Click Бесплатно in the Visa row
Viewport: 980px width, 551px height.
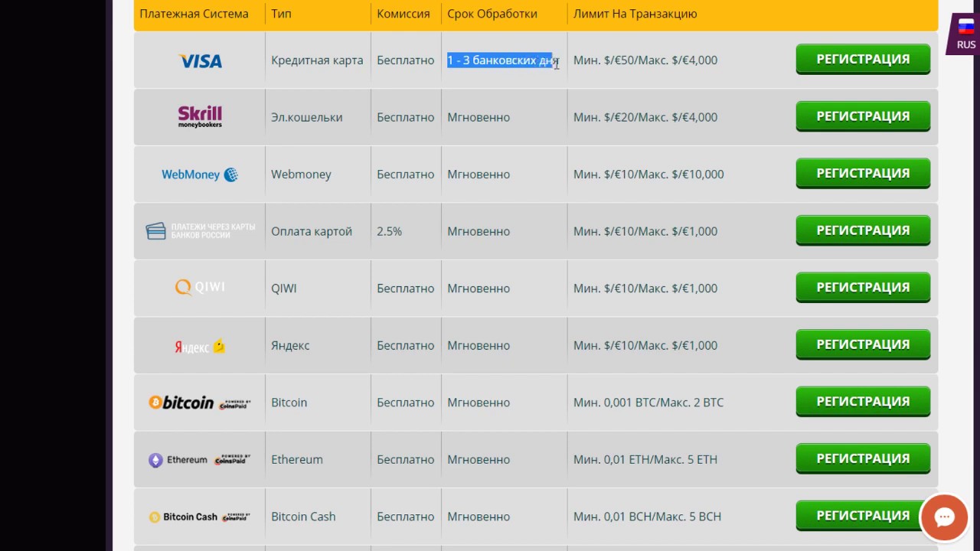[405, 60]
